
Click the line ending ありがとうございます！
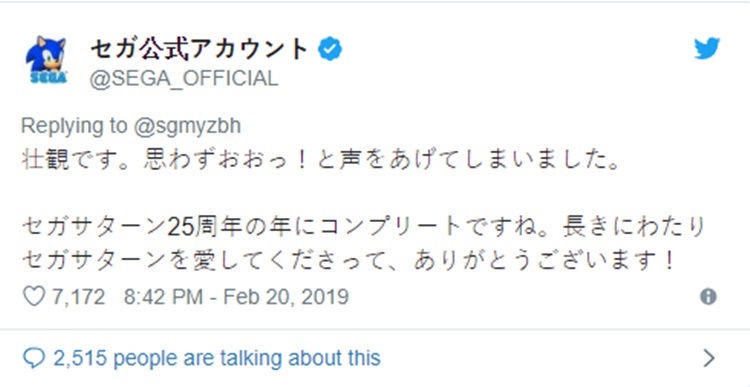(349, 261)
